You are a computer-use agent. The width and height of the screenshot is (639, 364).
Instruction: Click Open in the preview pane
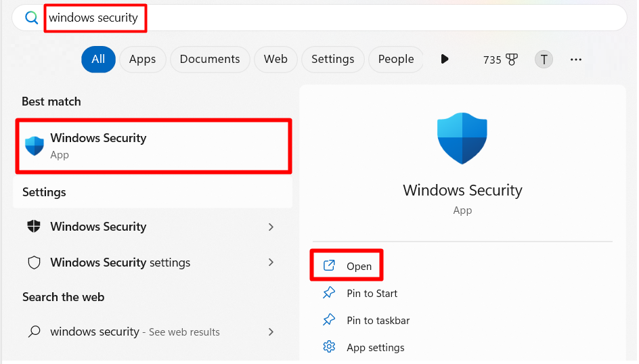[347, 265]
